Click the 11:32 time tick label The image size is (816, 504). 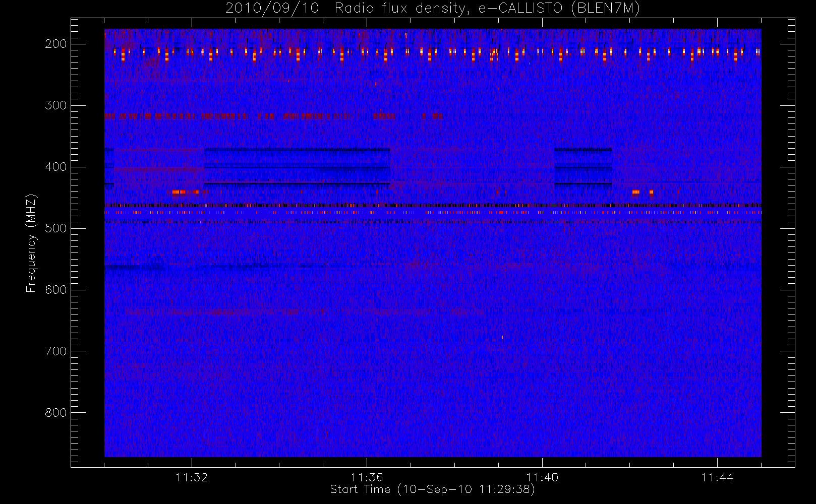pyautogui.click(x=192, y=477)
